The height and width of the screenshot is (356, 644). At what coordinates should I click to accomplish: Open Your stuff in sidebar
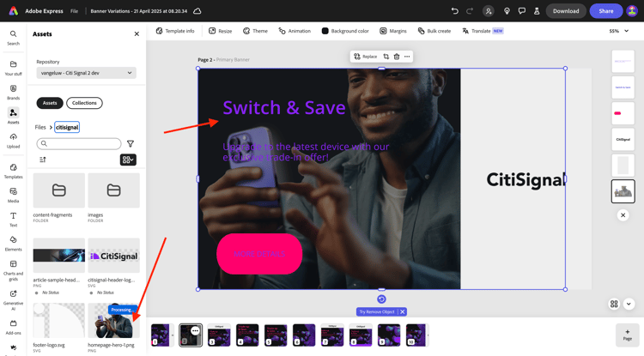[13, 68]
